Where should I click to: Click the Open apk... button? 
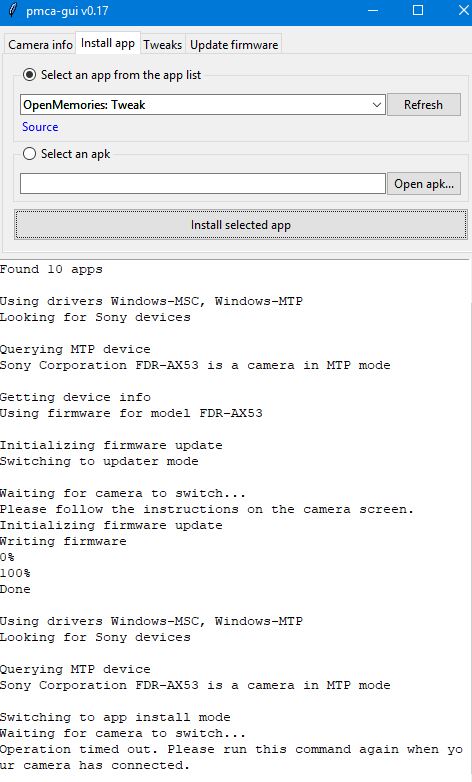[424, 184]
